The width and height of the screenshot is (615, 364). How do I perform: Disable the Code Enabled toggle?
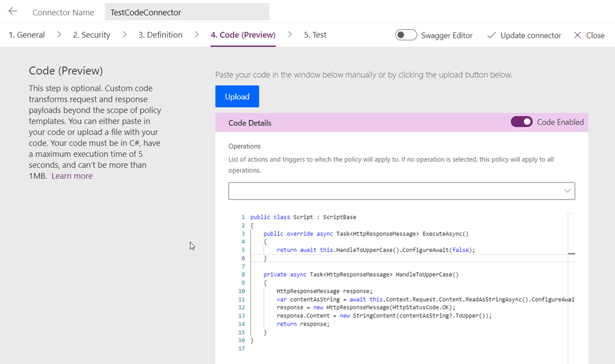coord(521,122)
